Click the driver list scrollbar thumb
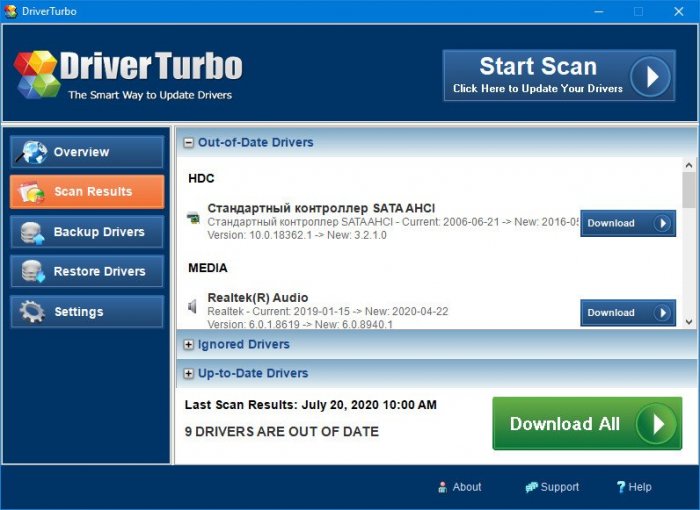This screenshot has height=510, width=700. coord(689,190)
